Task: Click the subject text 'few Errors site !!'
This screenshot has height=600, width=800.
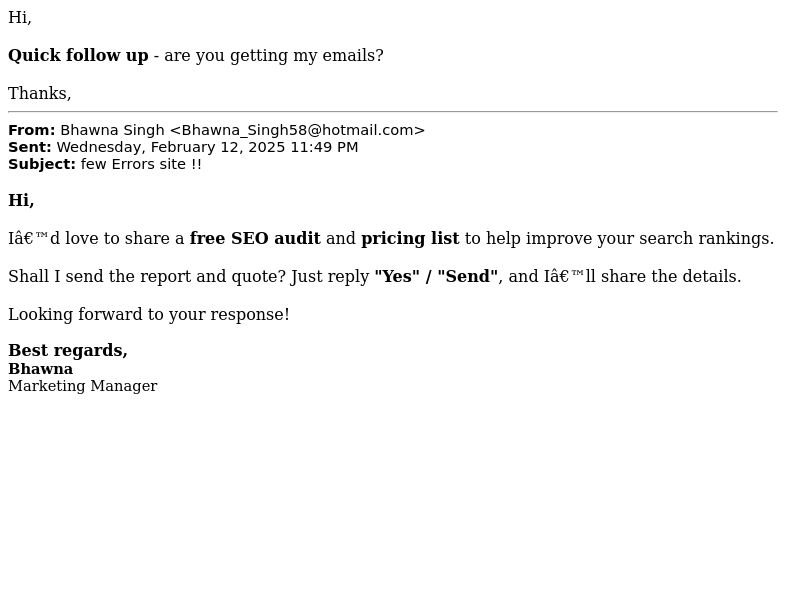Action: click(141, 164)
